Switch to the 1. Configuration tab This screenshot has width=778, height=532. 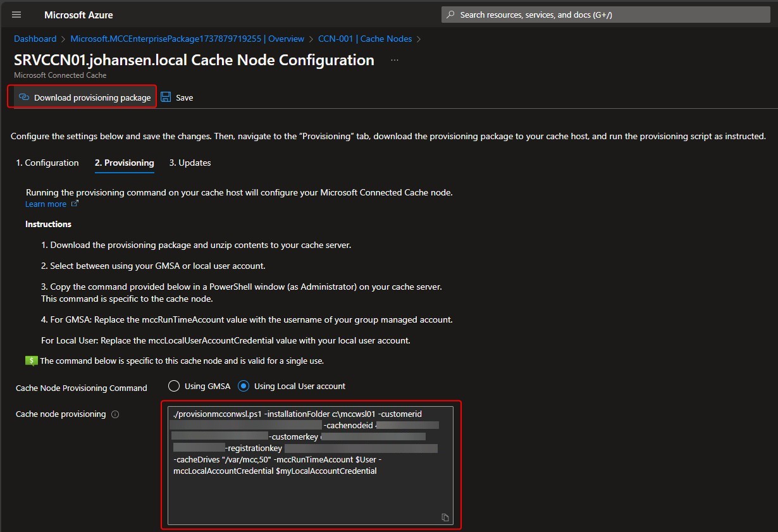(x=47, y=163)
